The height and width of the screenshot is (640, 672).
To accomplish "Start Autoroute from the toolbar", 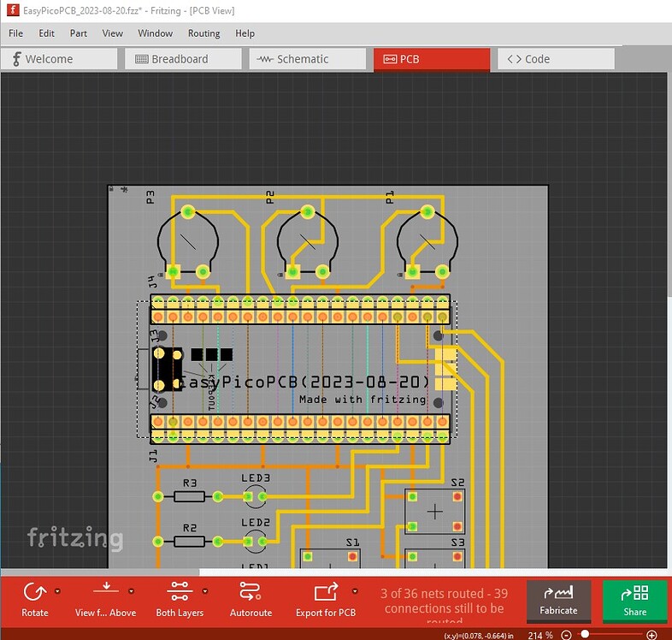I will (251, 600).
